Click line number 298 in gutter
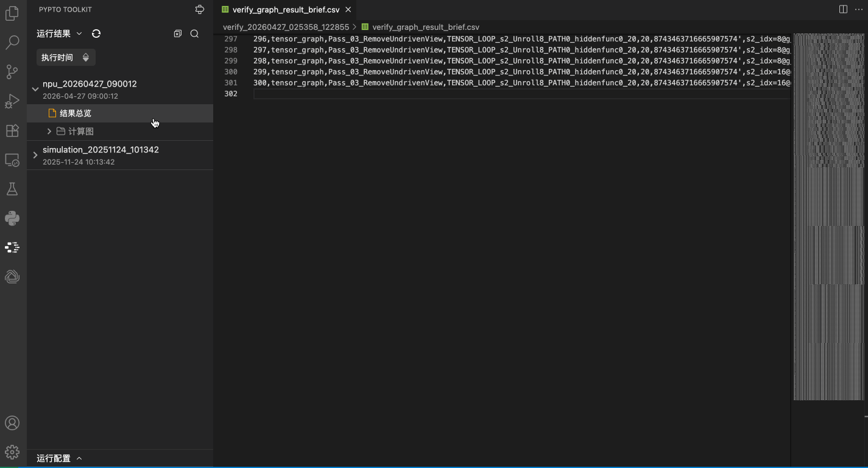This screenshot has width=868, height=468. point(231,50)
